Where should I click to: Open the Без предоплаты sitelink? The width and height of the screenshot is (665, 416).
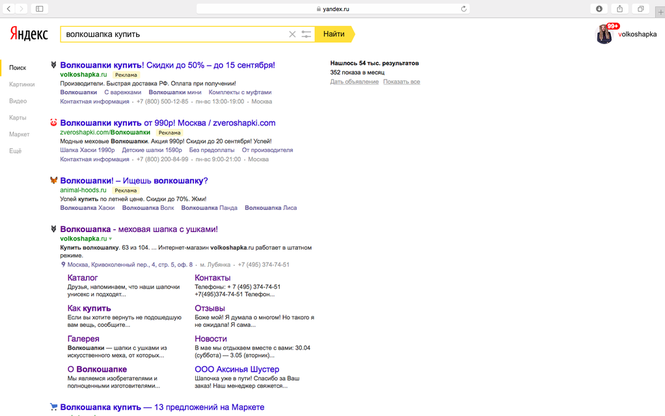212,150
